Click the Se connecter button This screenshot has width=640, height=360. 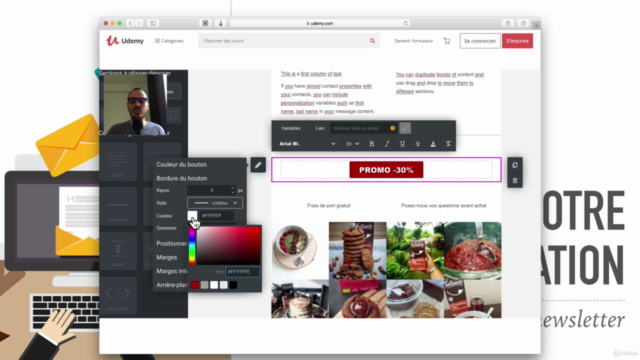point(480,41)
